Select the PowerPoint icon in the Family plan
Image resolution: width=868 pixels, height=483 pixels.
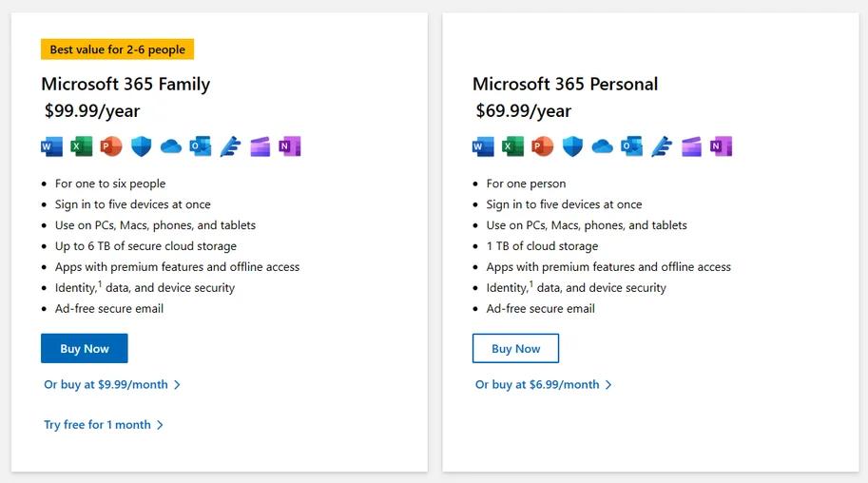[x=111, y=146]
